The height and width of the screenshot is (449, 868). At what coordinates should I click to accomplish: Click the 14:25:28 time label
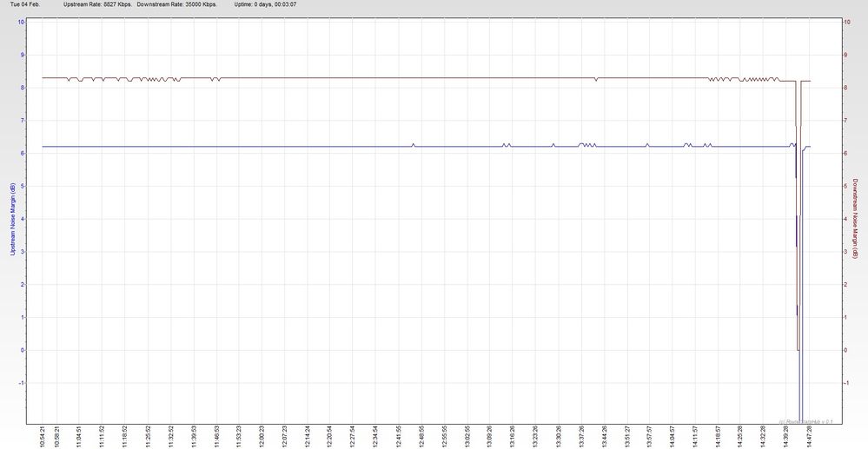740,437
